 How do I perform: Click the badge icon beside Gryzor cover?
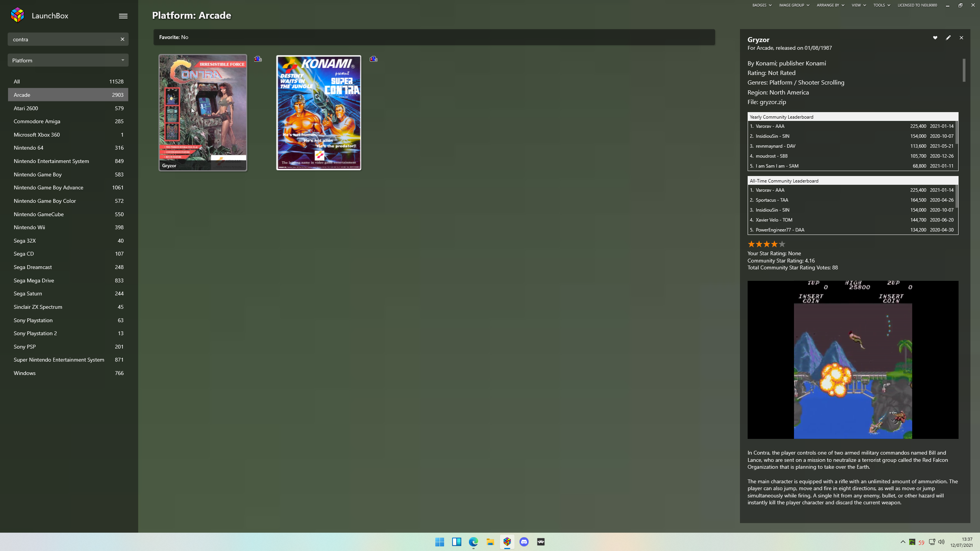(258, 59)
